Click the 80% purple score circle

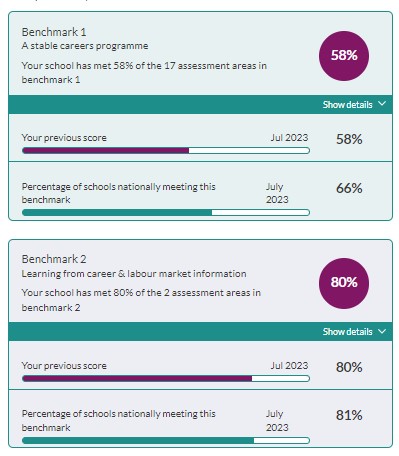click(344, 283)
